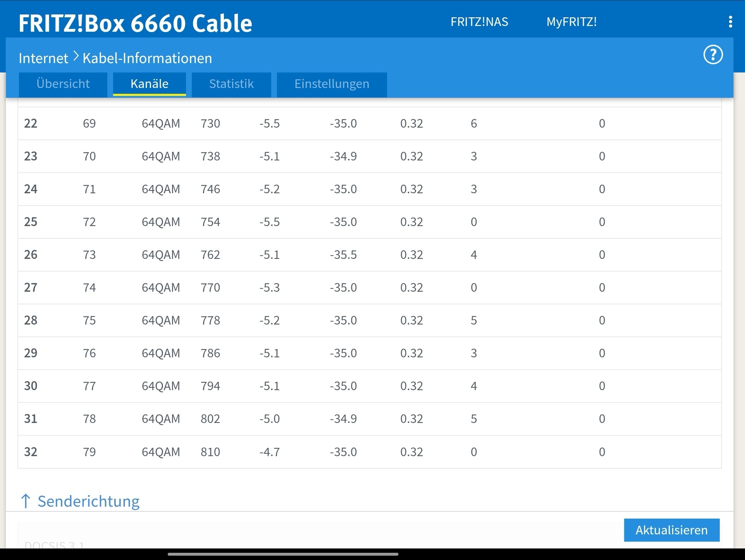Click frequency value 754
The width and height of the screenshot is (745, 560).
[x=210, y=222]
